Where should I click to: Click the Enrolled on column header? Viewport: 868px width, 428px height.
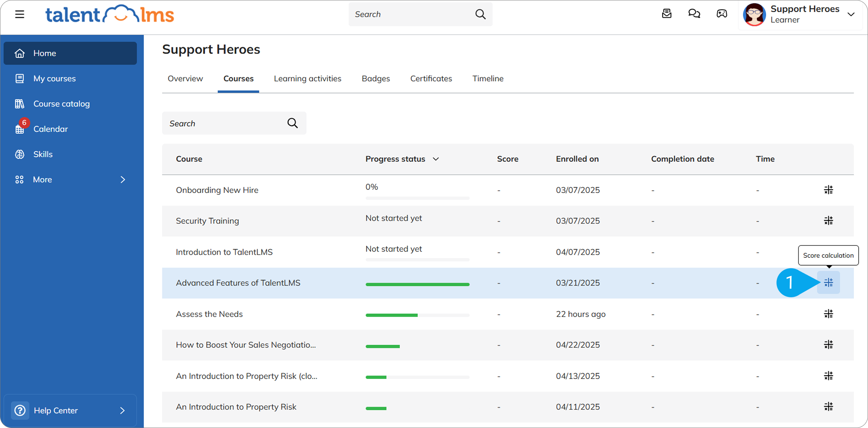coord(577,159)
